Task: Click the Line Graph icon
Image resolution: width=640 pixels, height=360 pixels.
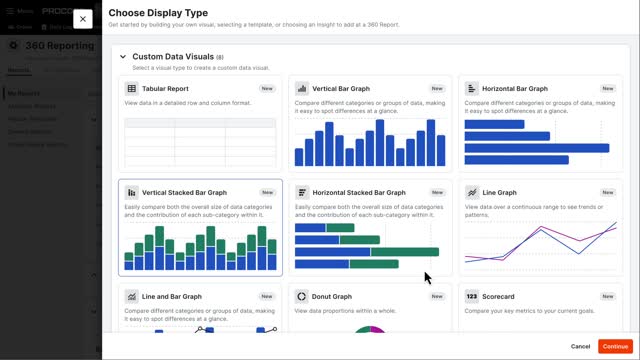Action: (471, 192)
